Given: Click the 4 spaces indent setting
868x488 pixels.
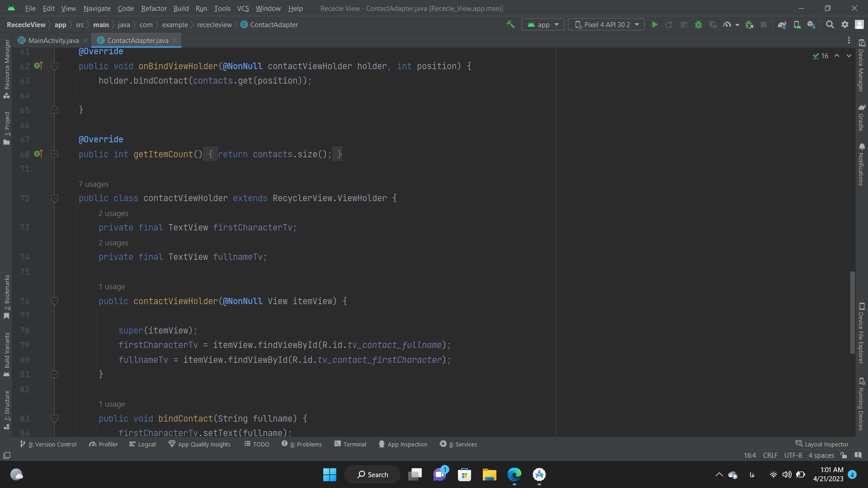Looking at the screenshot, I should tap(821, 455).
